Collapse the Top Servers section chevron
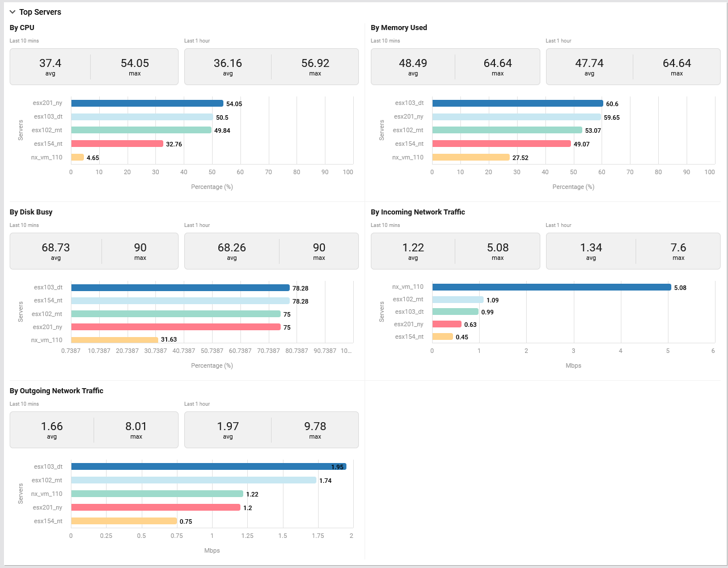Screen dimensions: 728x568 coord(12,12)
